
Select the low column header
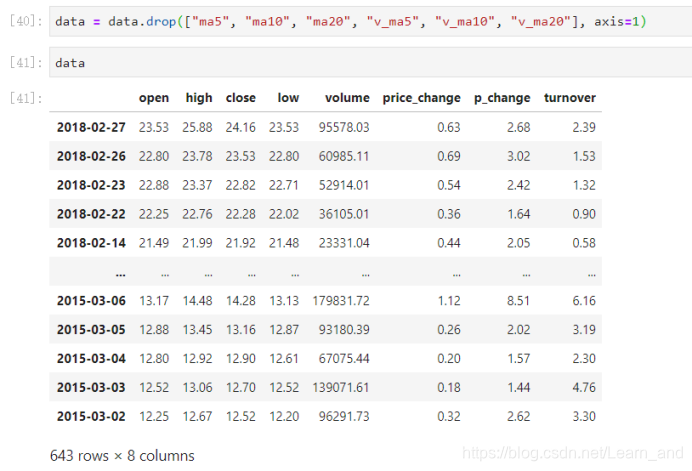(288, 98)
